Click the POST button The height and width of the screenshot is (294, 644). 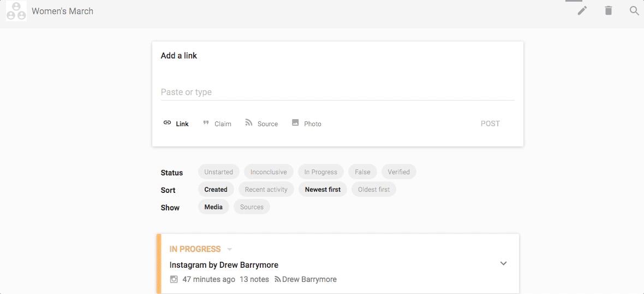pyautogui.click(x=490, y=124)
